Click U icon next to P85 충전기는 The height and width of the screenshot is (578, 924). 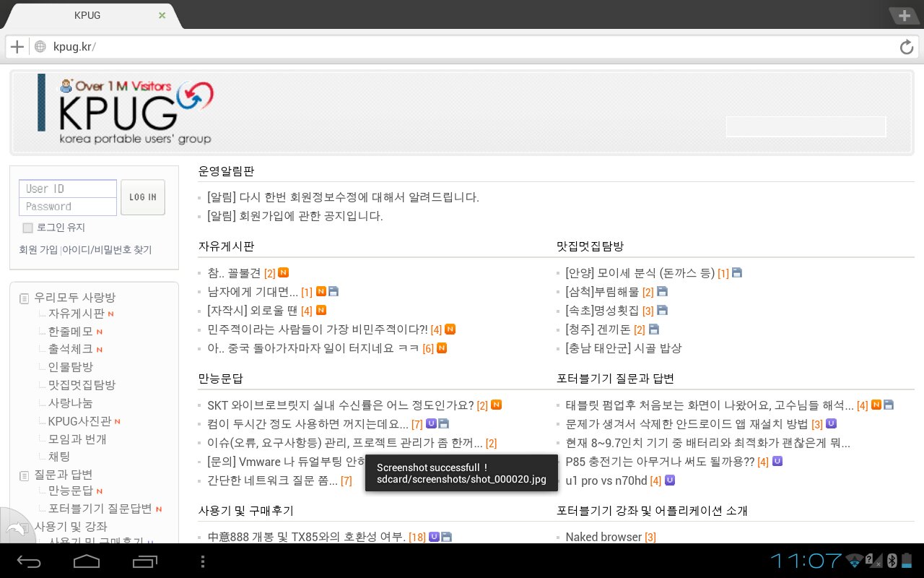coord(777,460)
